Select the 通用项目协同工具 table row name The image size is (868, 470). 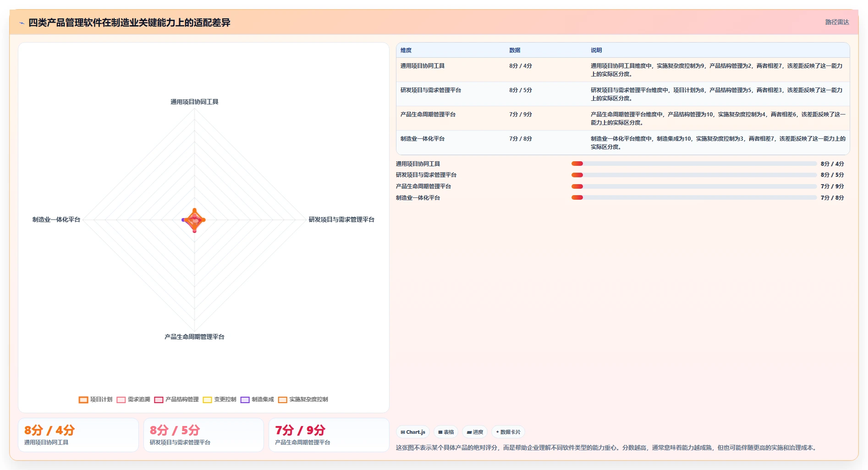click(x=423, y=66)
